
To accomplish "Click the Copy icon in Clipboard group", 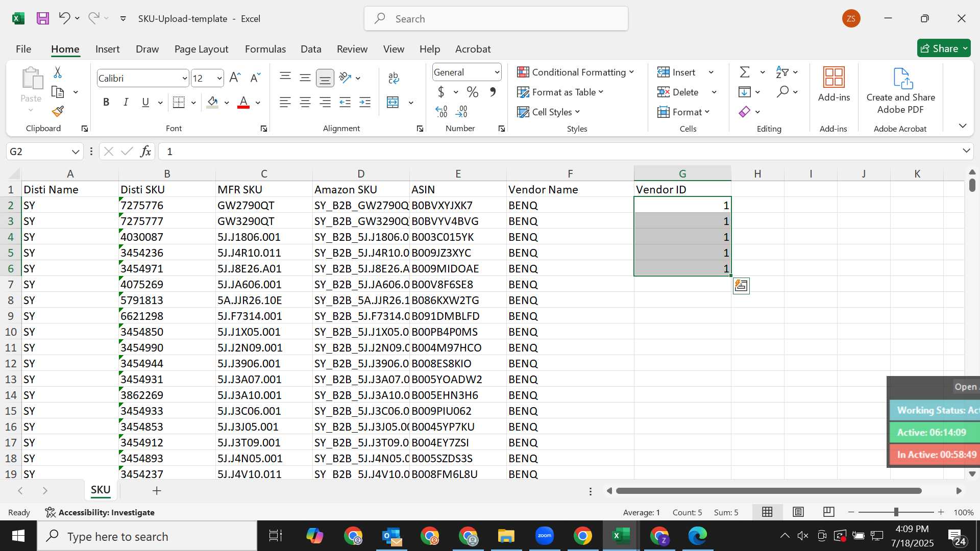I will tap(58, 92).
